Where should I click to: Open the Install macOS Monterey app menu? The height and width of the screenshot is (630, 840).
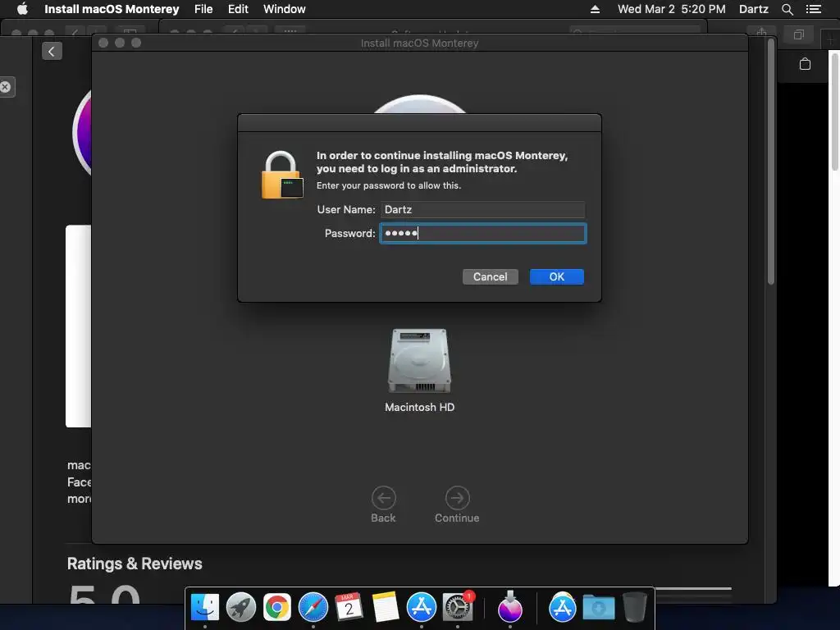112,9
